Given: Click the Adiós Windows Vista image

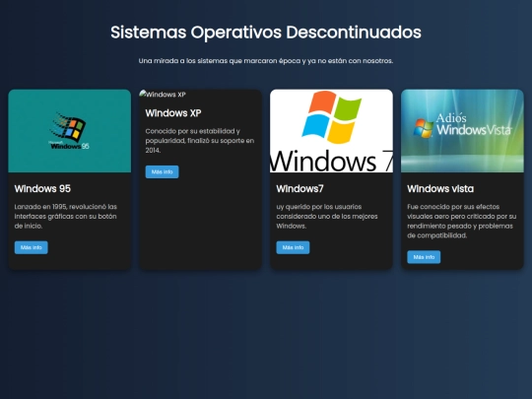Looking at the screenshot, I should [x=462, y=131].
